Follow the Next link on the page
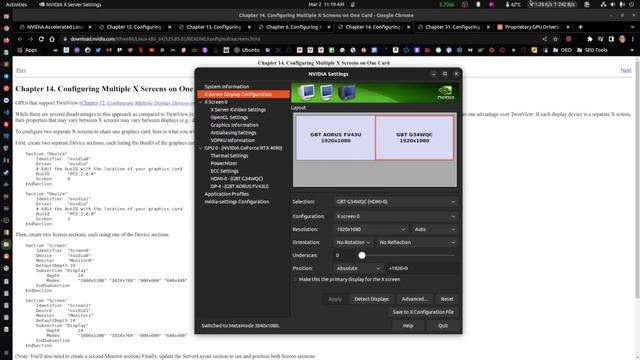This screenshot has width=640, height=360. click(626, 70)
